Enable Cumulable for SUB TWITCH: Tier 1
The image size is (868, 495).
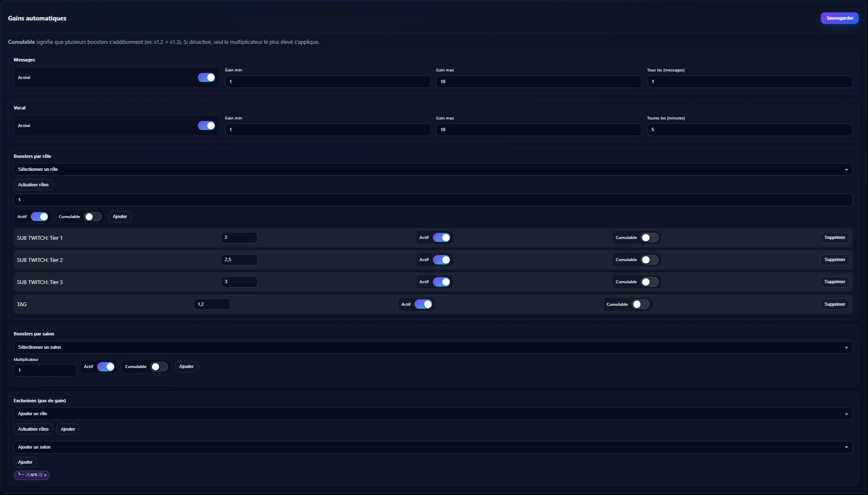coord(649,238)
